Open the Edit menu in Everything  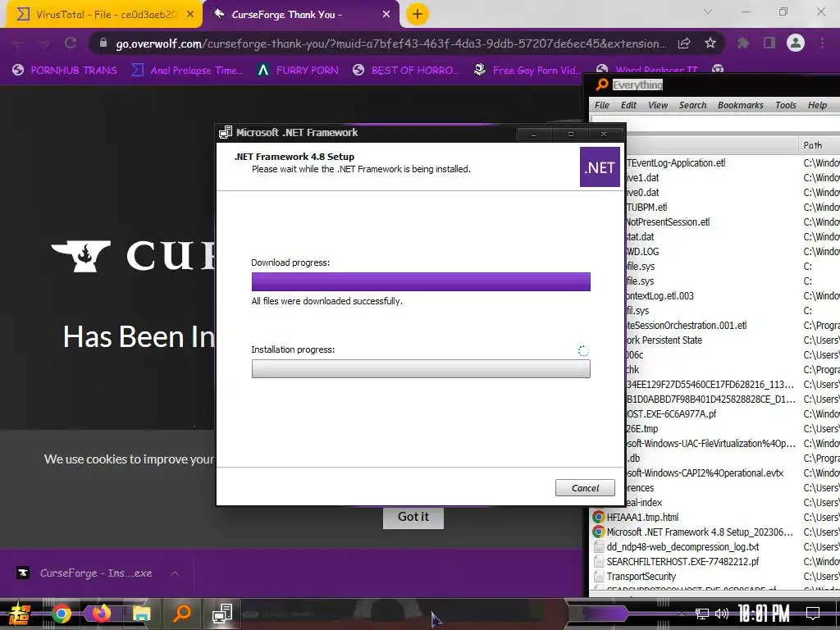coord(628,105)
